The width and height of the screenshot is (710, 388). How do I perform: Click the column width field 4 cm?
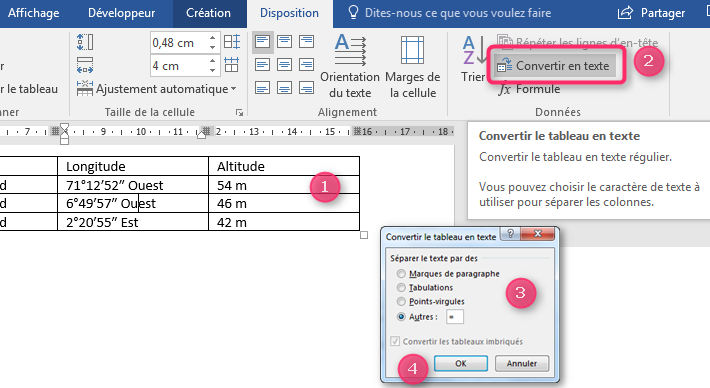179,66
